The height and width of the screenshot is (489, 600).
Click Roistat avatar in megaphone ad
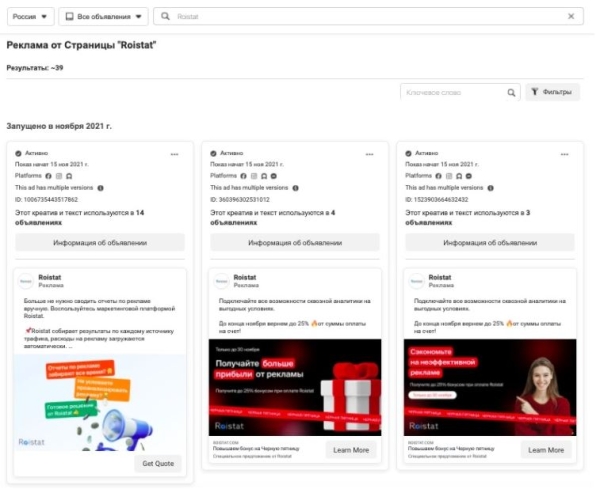coord(26,281)
